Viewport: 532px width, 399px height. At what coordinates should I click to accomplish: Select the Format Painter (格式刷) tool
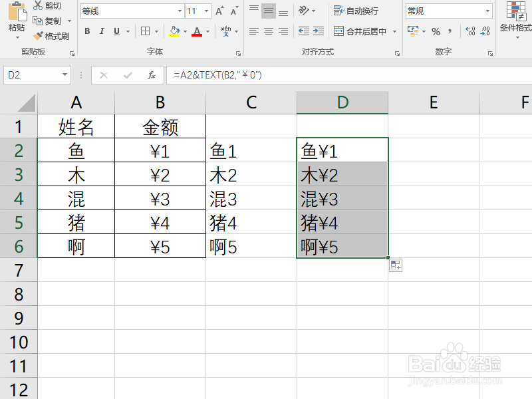coord(51,36)
